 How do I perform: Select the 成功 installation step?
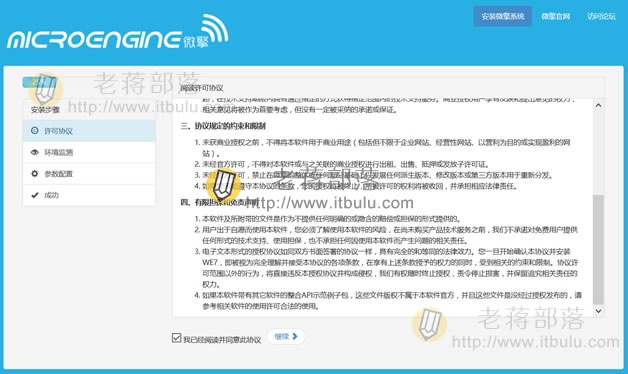pyautogui.click(x=89, y=195)
